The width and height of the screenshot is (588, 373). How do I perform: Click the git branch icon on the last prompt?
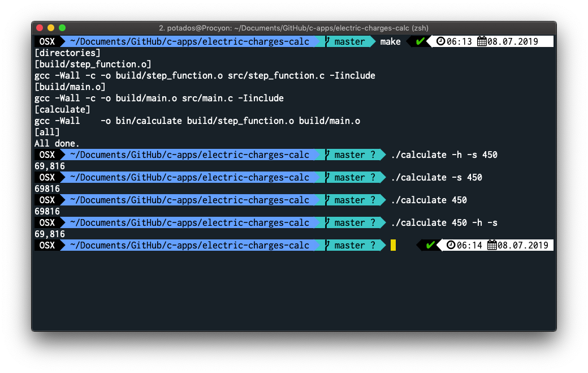coord(326,246)
